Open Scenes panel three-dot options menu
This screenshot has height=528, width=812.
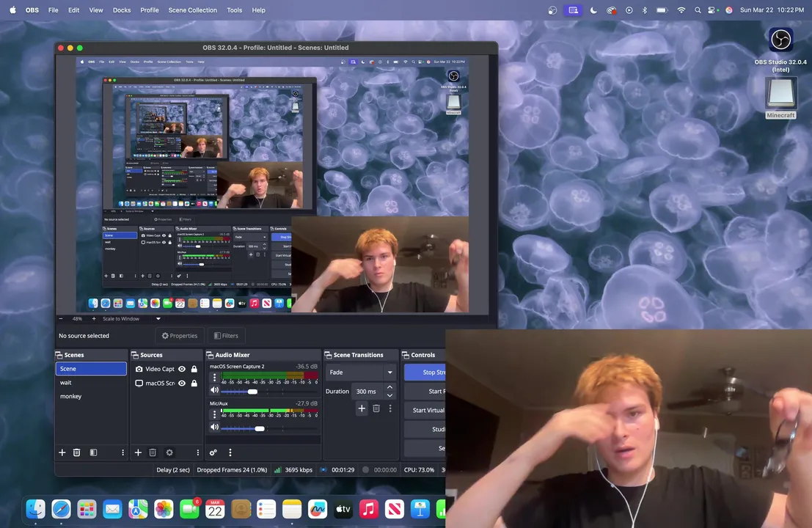pos(122,452)
